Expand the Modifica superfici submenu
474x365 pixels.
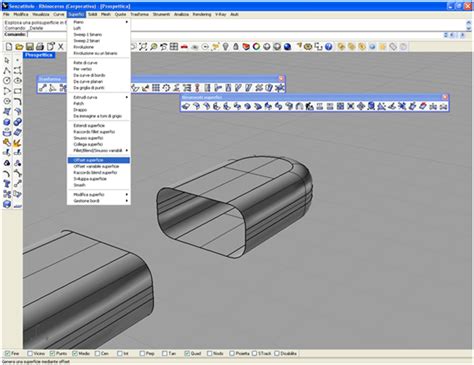tap(99, 194)
